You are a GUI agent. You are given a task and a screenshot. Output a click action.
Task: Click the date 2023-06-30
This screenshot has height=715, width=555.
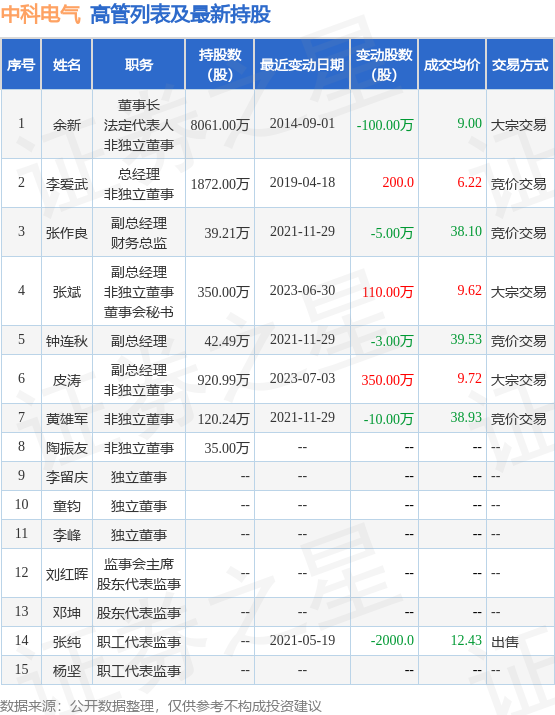pos(302,290)
